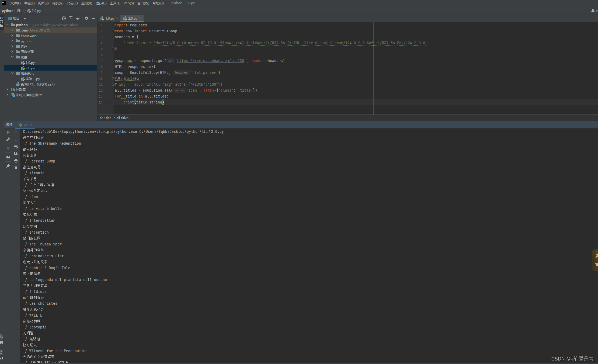Collapse the 爬虫 folder
Image resolution: width=598 pixels, height=364 pixels.
coord(12,57)
